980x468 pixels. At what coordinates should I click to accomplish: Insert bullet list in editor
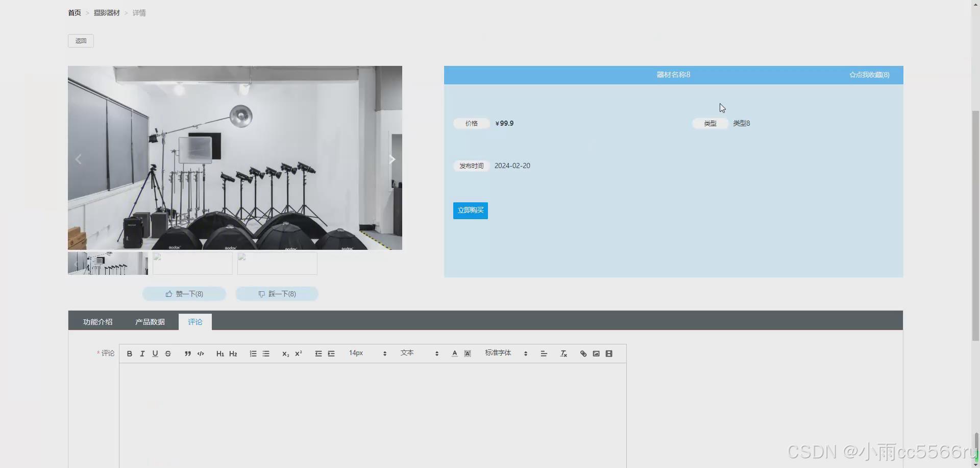(x=266, y=354)
